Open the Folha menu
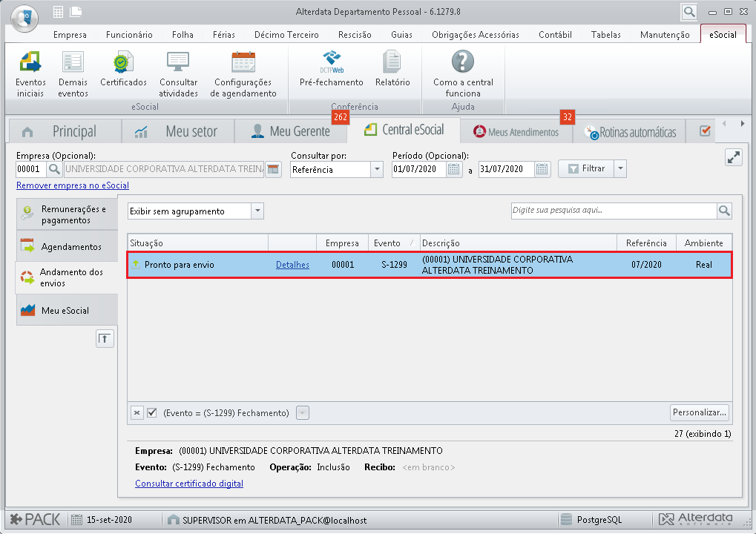This screenshot has width=756, height=534. point(183,35)
